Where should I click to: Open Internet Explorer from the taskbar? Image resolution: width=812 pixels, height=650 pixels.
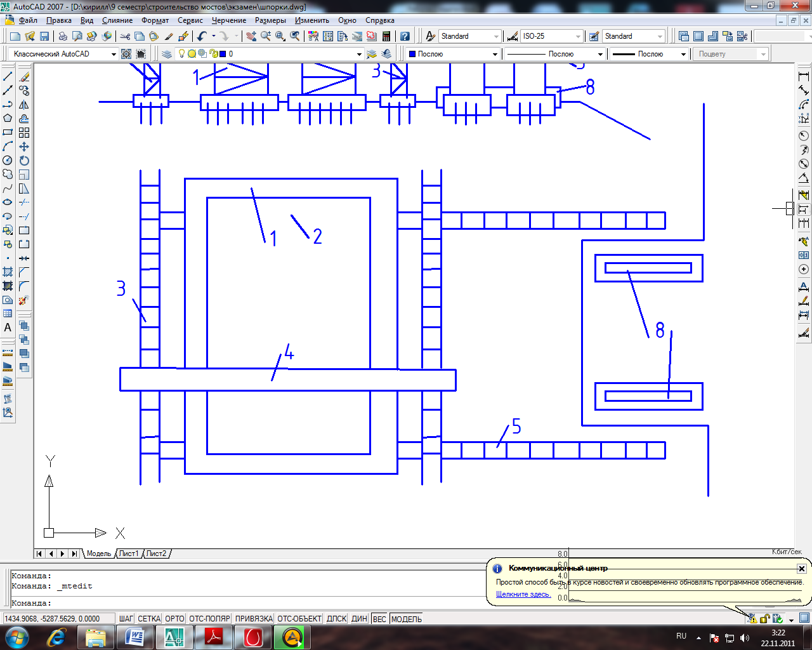(56, 637)
